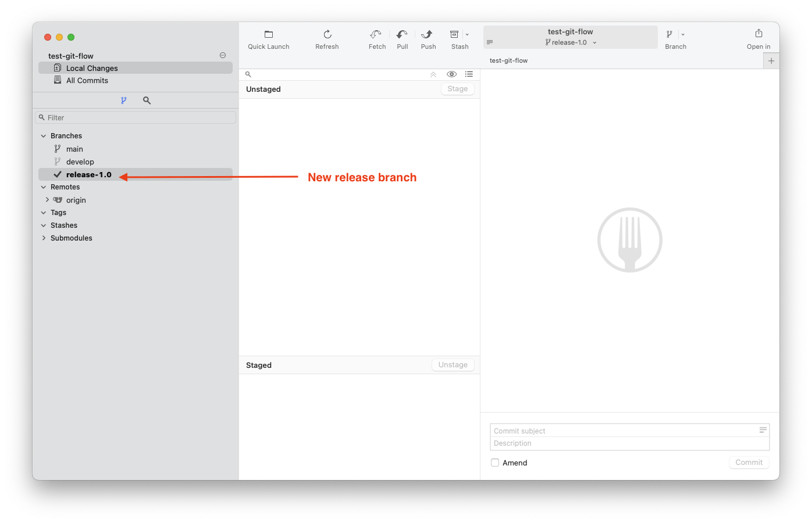This screenshot has width=812, height=523.
Task: Pull changes using the Pull icon
Action: tap(402, 35)
